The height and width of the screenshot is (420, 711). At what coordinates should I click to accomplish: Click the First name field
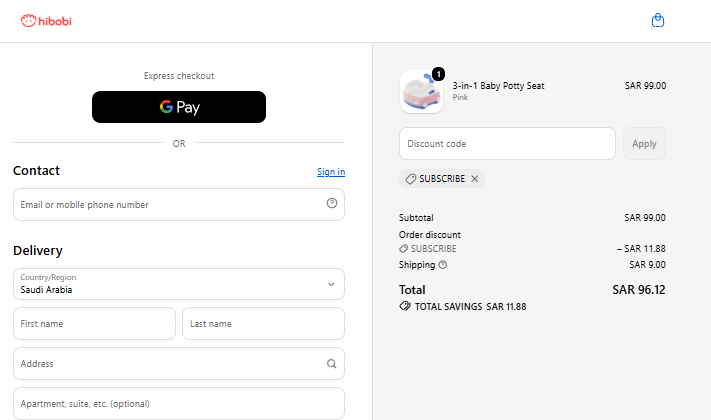tap(94, 324)
